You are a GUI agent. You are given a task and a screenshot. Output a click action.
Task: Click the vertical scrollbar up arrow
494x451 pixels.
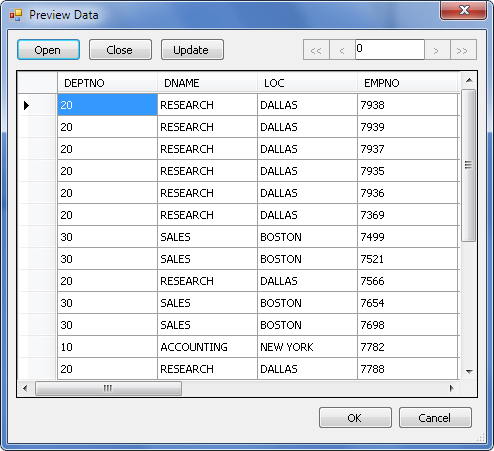[x=469, y=80]
